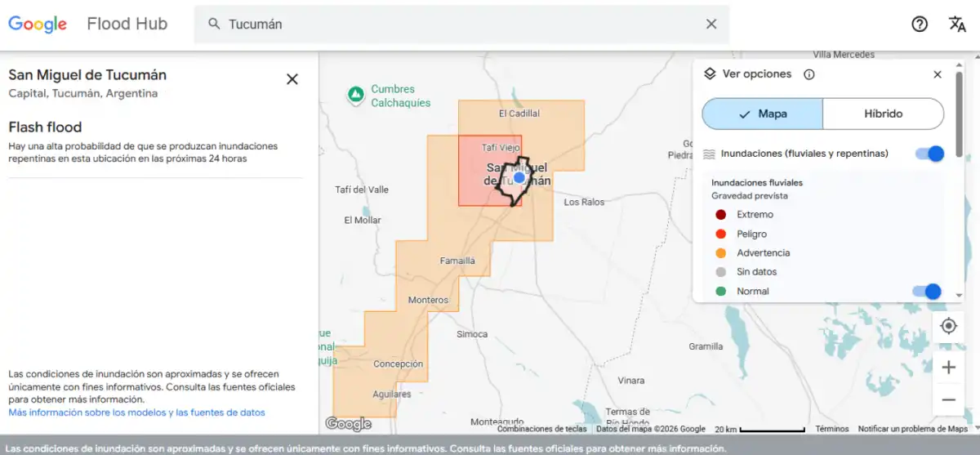
Task: Click the Aguilares map label
Action: click(392, 394)
